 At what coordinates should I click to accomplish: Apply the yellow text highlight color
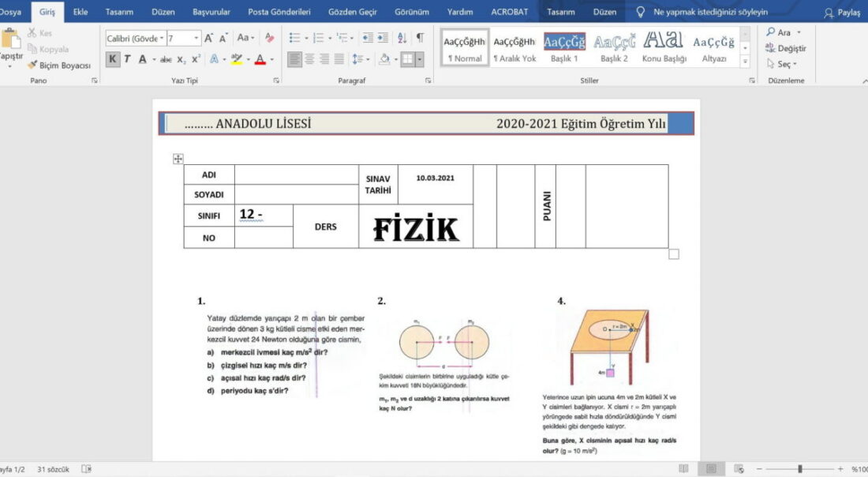click(237, 59)
